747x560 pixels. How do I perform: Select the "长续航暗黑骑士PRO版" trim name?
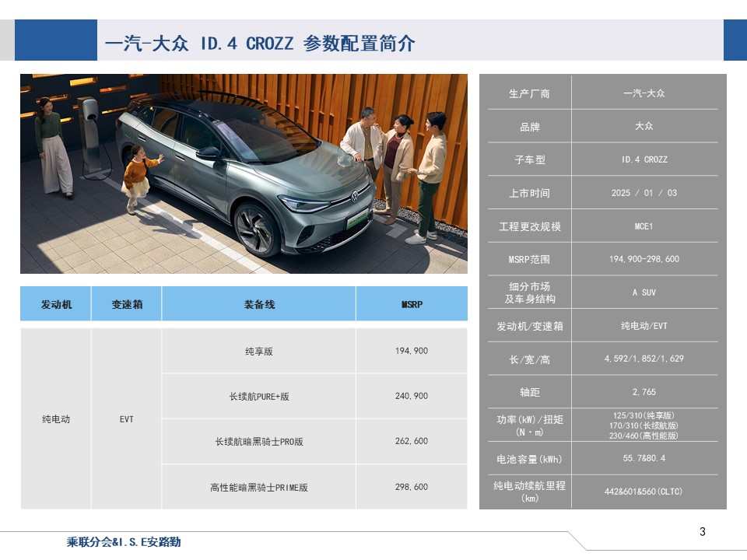[x=259, y=442]
